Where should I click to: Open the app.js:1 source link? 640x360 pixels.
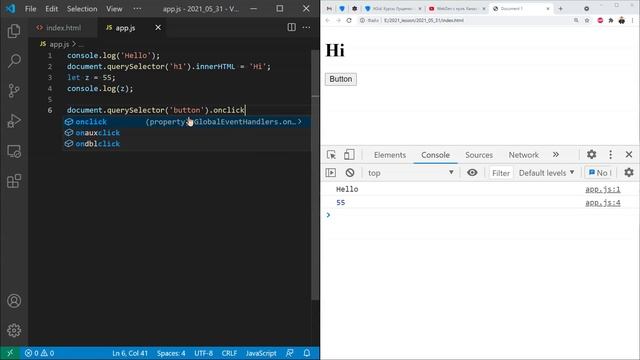pos(602,189)
